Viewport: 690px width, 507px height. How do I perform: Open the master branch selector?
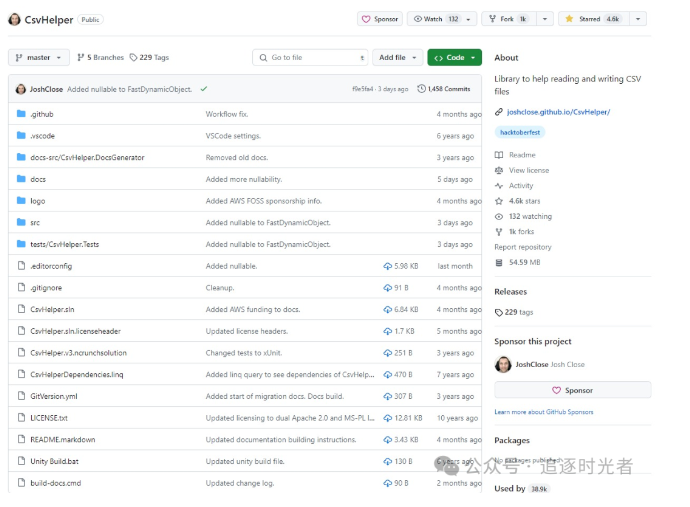click(x=39, y=57)
